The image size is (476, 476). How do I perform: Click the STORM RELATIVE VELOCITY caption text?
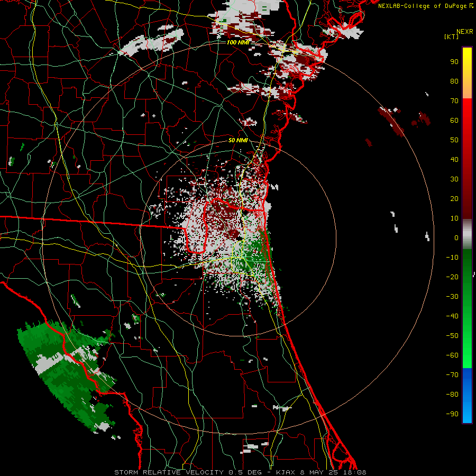pos(169,472)
